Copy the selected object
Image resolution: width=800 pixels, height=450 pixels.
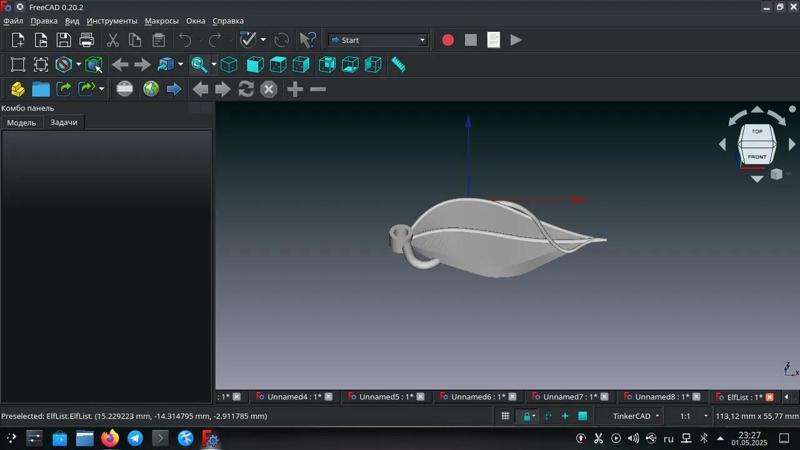(x=135, y=40)
